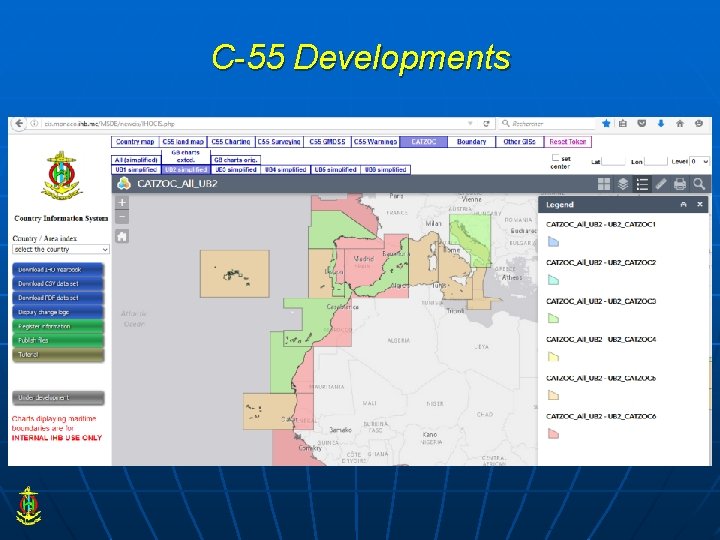This screenshot has height=540, width=720.
Task: Switch to the C55 land map tab
Action: tap(183, 142)
